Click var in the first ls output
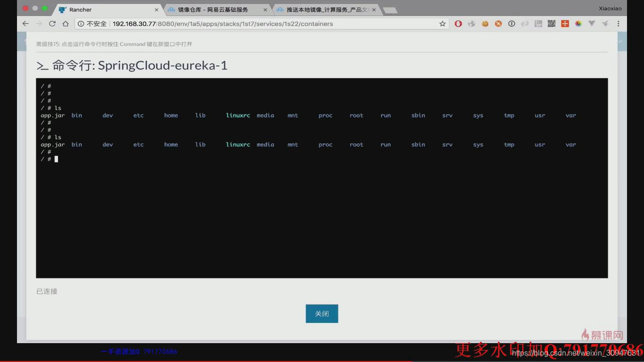The image size is (644, 362). [x=571, y=115]
